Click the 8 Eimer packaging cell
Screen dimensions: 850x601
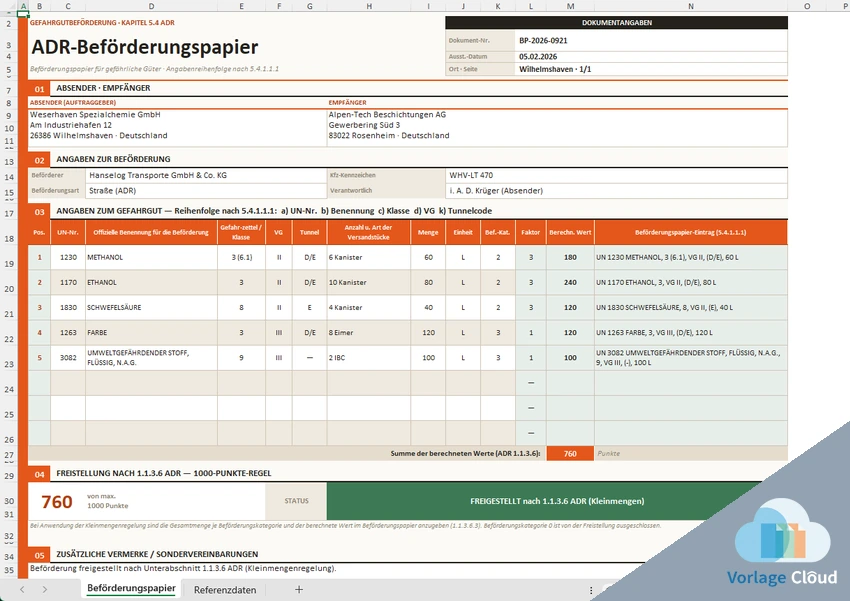(369, 333)
